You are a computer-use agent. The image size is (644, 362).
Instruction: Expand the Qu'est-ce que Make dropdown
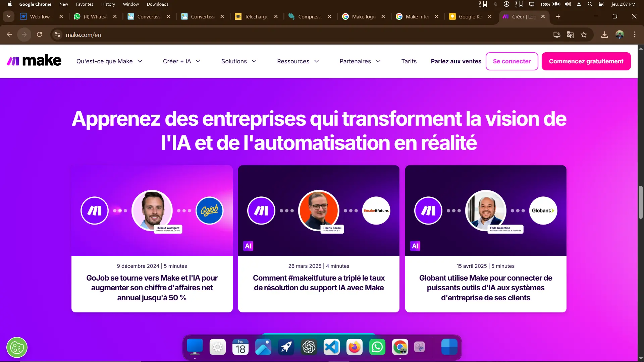tap(109, 61)
